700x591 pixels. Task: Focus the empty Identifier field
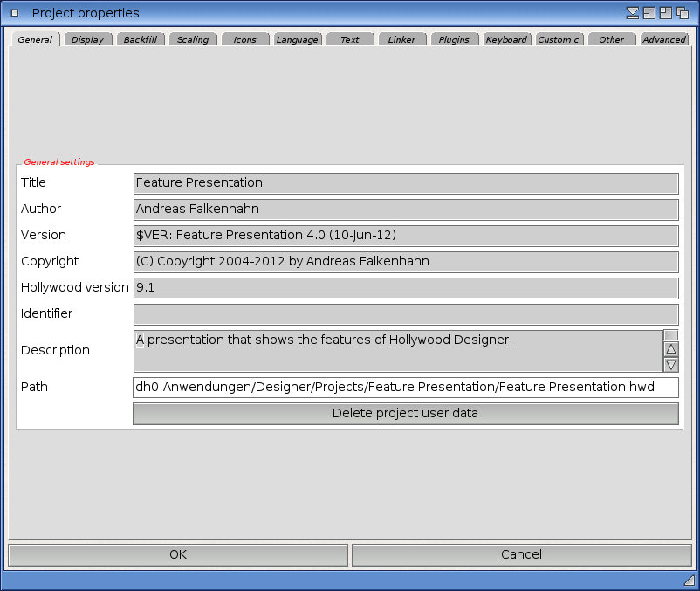[x=406, y=314]
